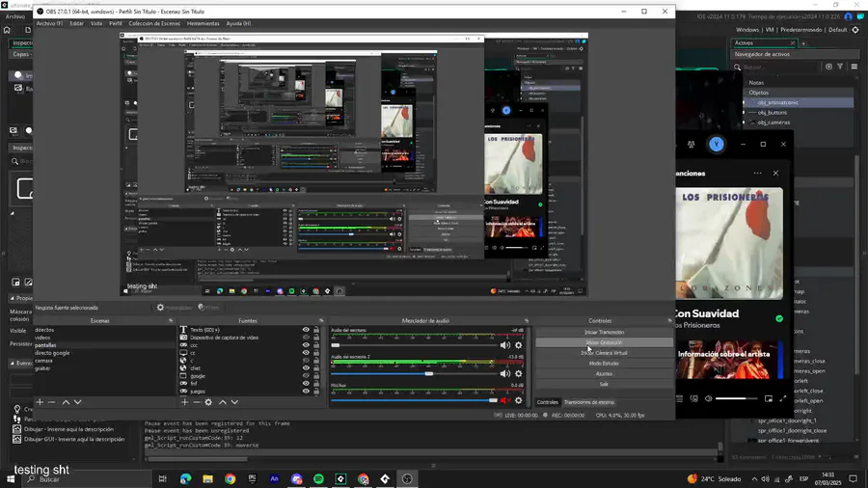Screen dimensions: 868x488
Task: Open the Vista menu in OBS
Action: 96,24
